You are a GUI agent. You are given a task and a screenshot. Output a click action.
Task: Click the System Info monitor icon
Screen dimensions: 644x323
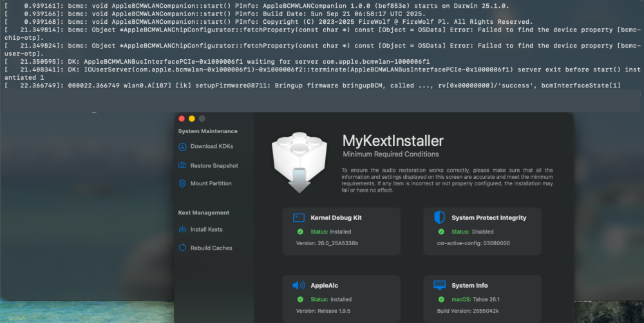pos(439,285)
